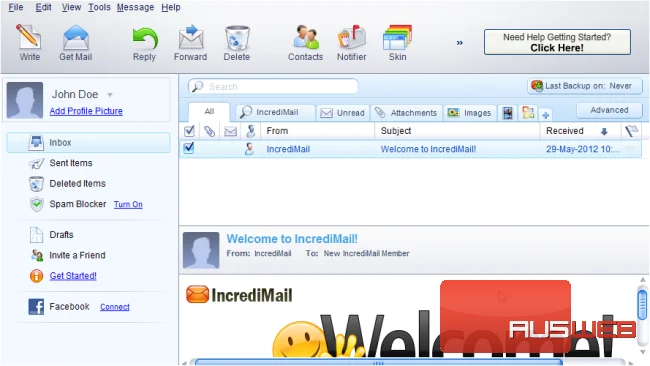Switch to the All tab
This screenshot has width=650, height=366.
[209, 111]
